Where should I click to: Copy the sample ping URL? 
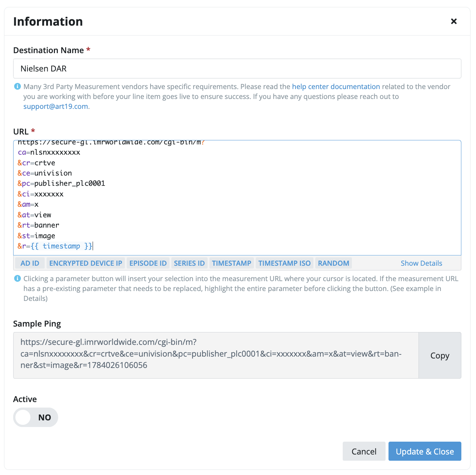point(440,355)
